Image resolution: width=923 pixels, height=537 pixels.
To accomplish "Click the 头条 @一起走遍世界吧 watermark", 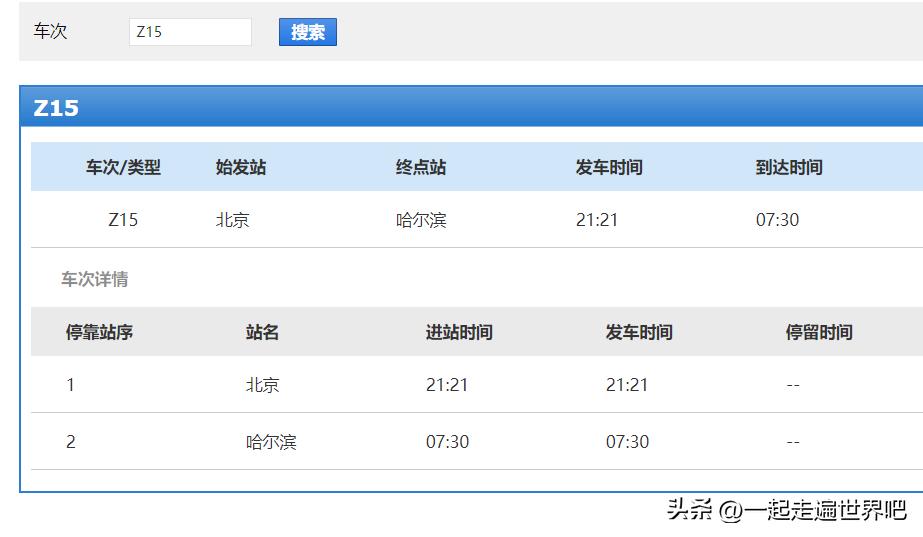I will pyautogui.click(x=786, y=510).
